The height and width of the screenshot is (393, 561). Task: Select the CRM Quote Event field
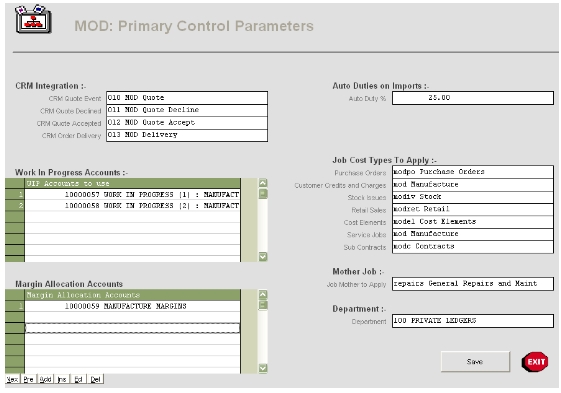[187, 98]
